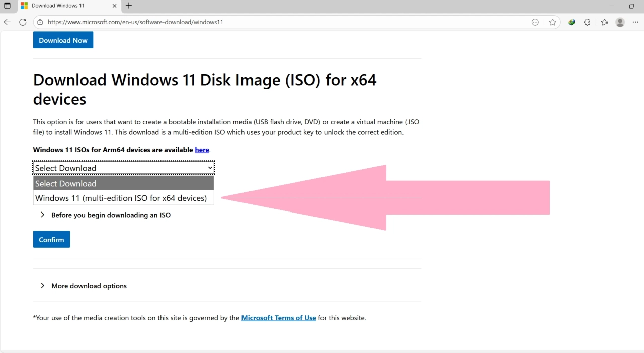Choose Windows 11 multi-edition ISO option

point(121,198)
